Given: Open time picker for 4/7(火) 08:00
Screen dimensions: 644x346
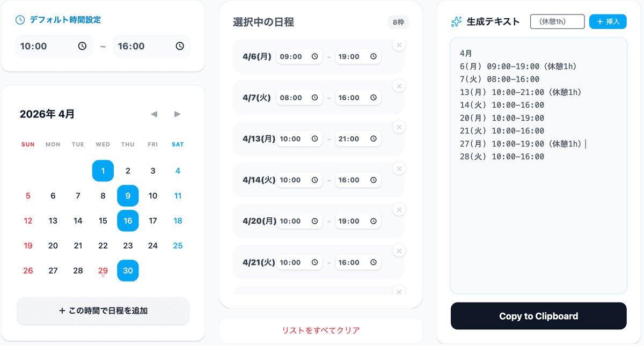Looking at the screenshot, I should [316, 98].
